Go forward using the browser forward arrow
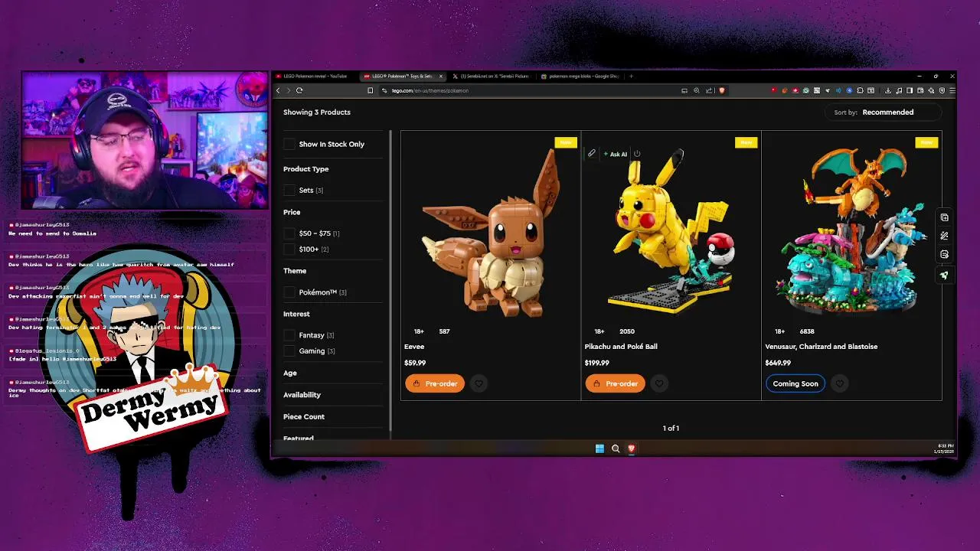980x551 pixels. 289,90
